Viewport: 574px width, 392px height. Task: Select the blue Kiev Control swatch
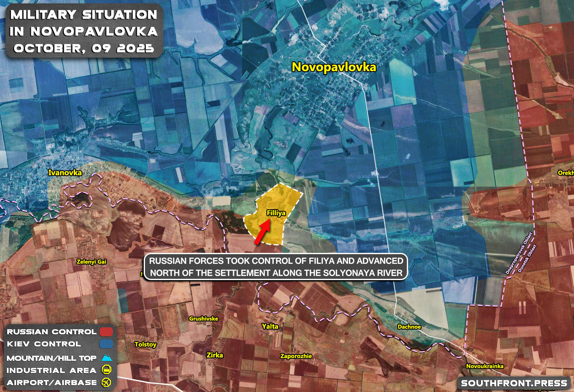click(x=106, y=344)
